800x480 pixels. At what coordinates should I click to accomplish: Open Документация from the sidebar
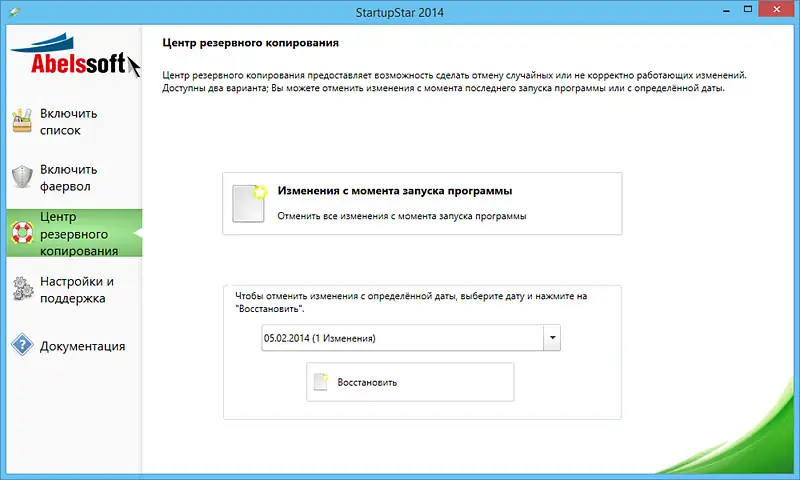point(74,346)
